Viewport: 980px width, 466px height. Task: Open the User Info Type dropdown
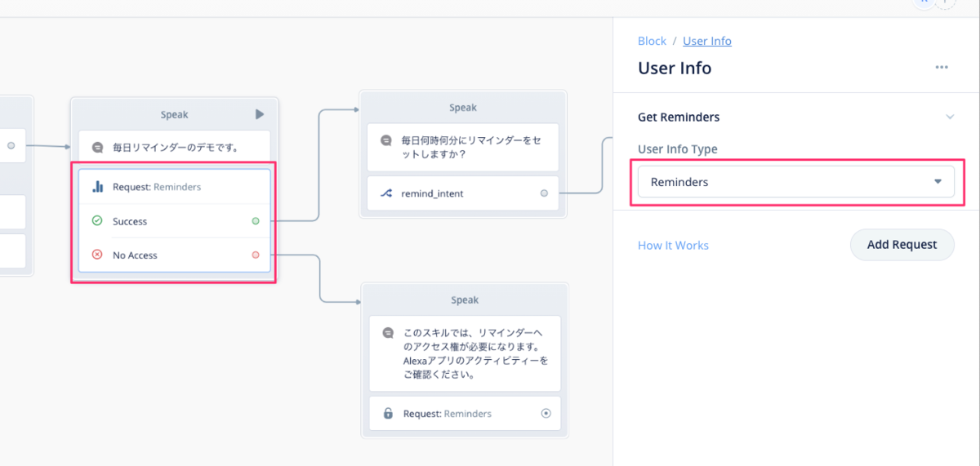tap(795, 182)
